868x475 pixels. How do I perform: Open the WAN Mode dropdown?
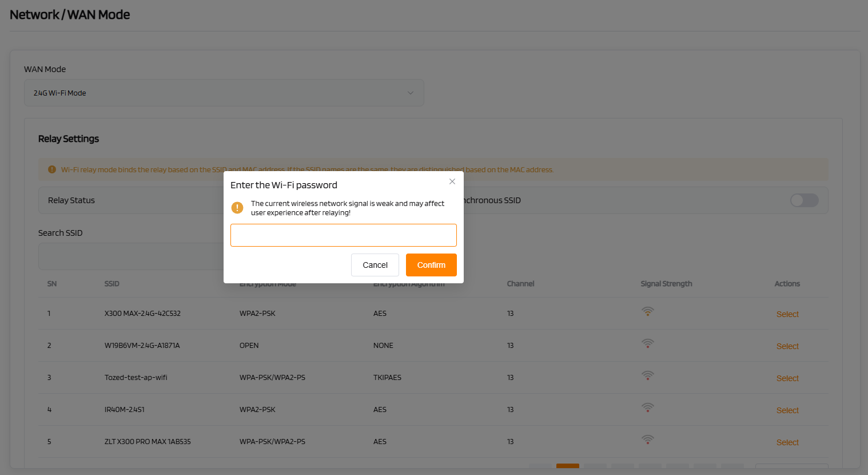point(224,93)
